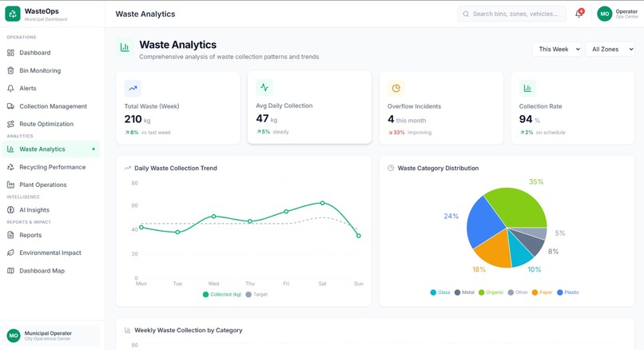644x350 pixels.
Task: Go to Dashboard menu item
Action: (x=51, y=53)
